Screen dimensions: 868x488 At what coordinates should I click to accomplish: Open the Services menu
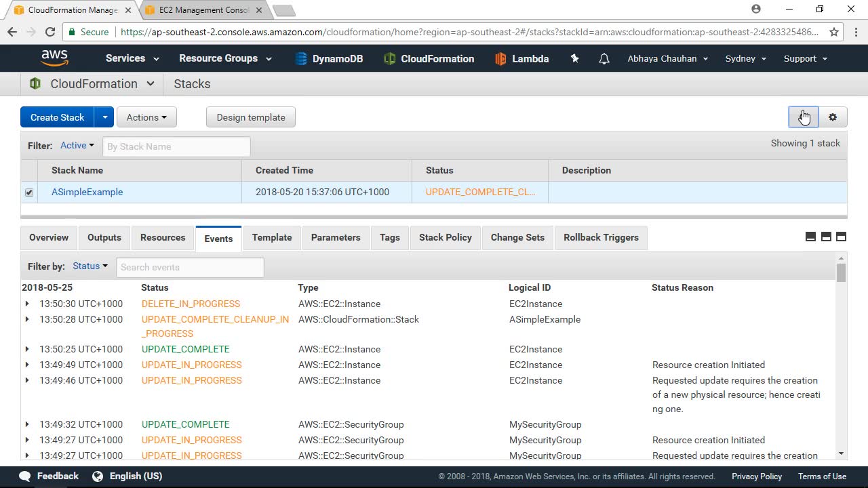pos(132,58)
